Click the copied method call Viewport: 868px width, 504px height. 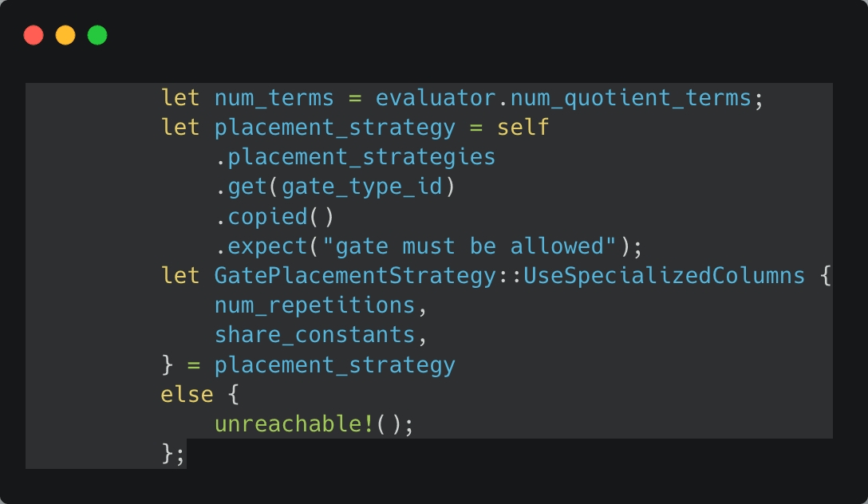click(267, 217)
